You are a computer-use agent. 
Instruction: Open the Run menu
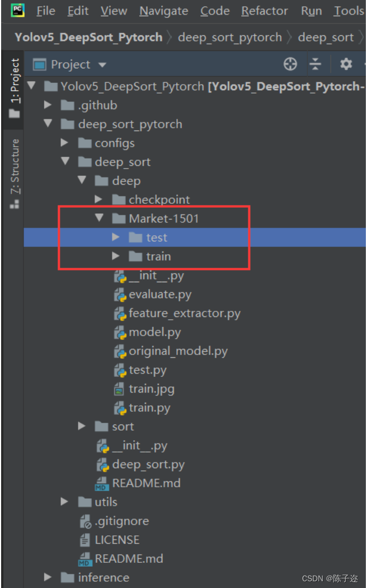coord(312,11)
